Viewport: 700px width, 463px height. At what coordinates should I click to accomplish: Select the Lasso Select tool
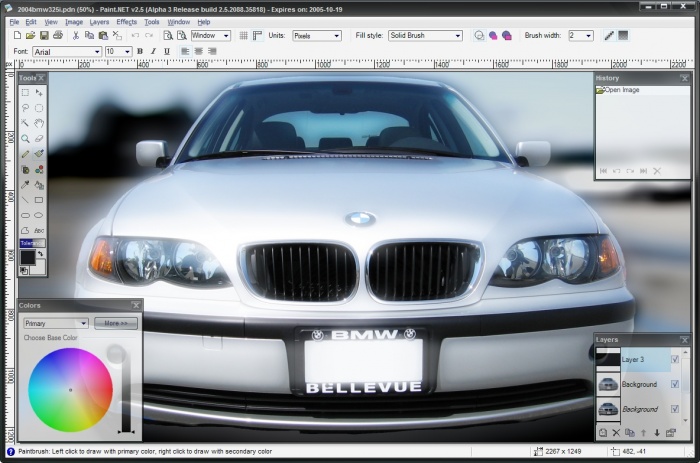pos(25,108)
